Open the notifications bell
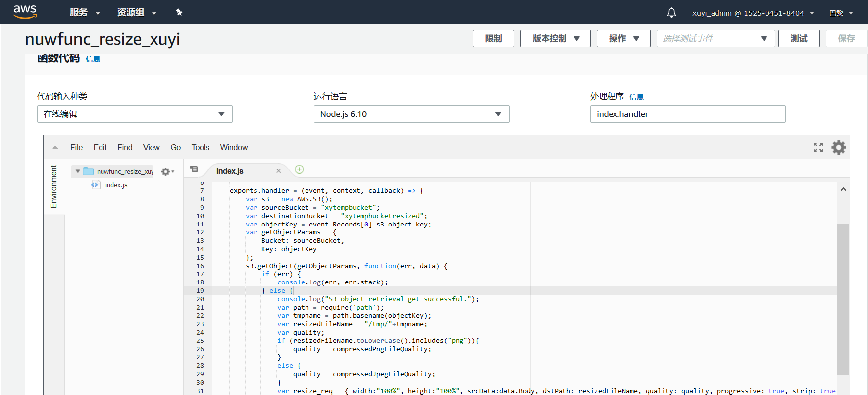The width and height of the screenshot is (868, 395). (x=671, y=13)
